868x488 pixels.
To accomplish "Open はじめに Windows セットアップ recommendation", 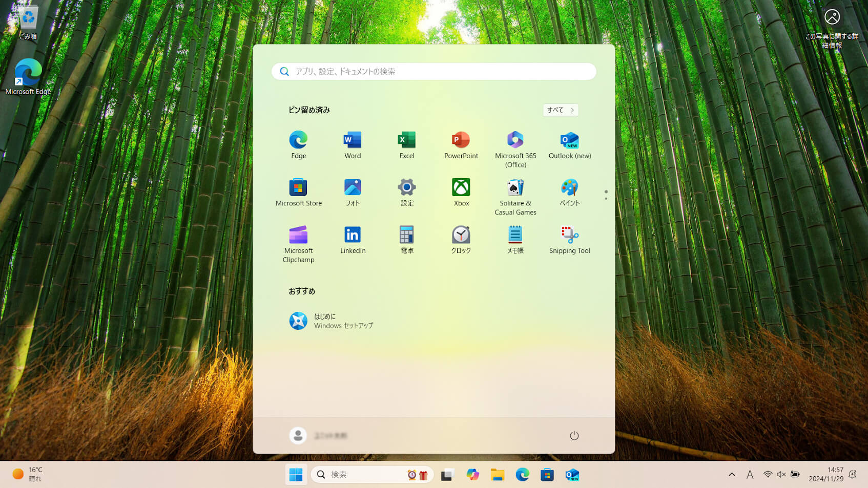I will 331,321.
